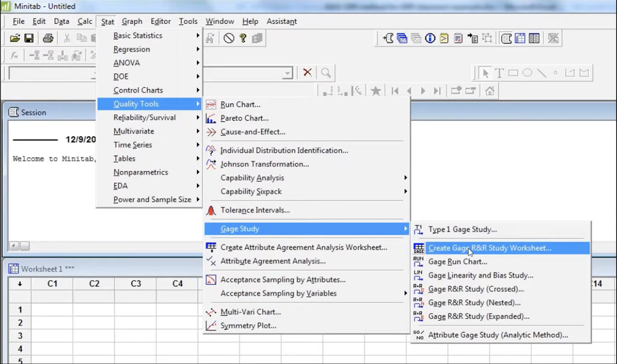Screen dimensions: 617x364
Task: Open the toolbar combo box dropdown arrow
Action: [x=287, y=73]
